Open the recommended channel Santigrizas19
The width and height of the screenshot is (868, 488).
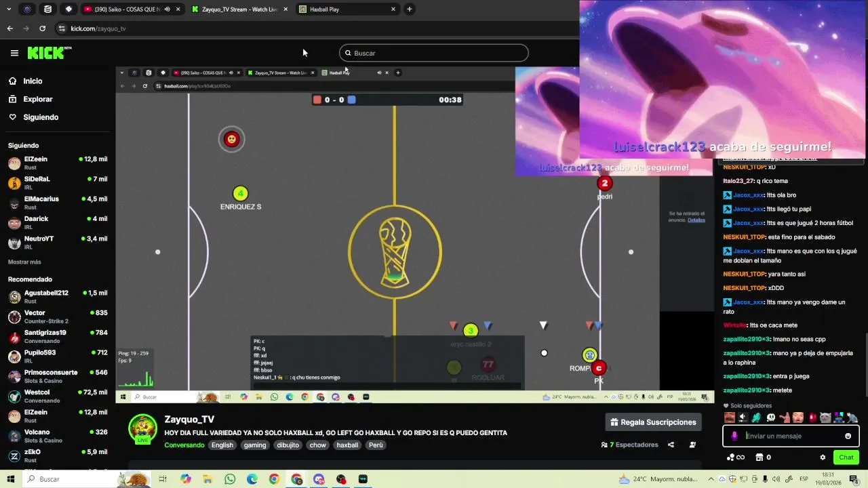(x=58, y=336)
